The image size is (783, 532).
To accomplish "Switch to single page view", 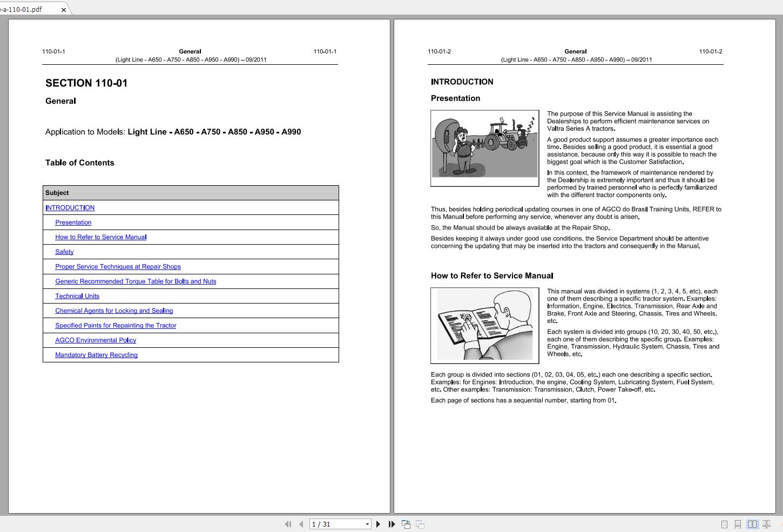I will point(725,524).
